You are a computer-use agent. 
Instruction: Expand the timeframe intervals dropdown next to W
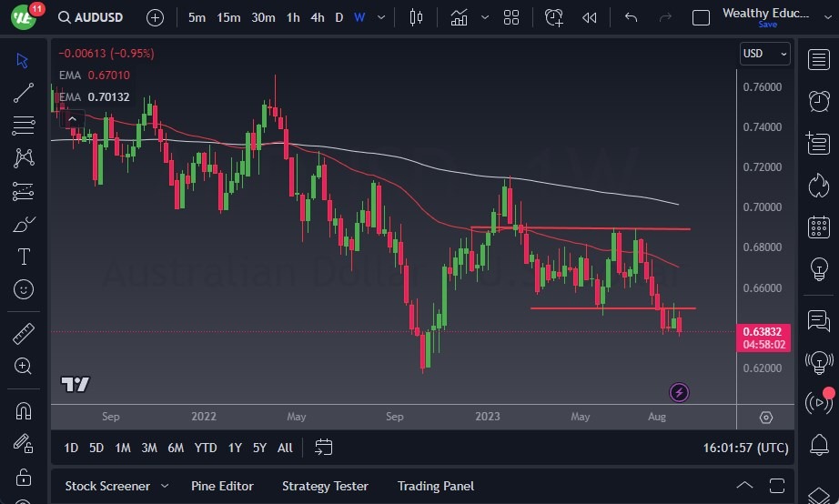pyautogui.click(x=380, y=17)
